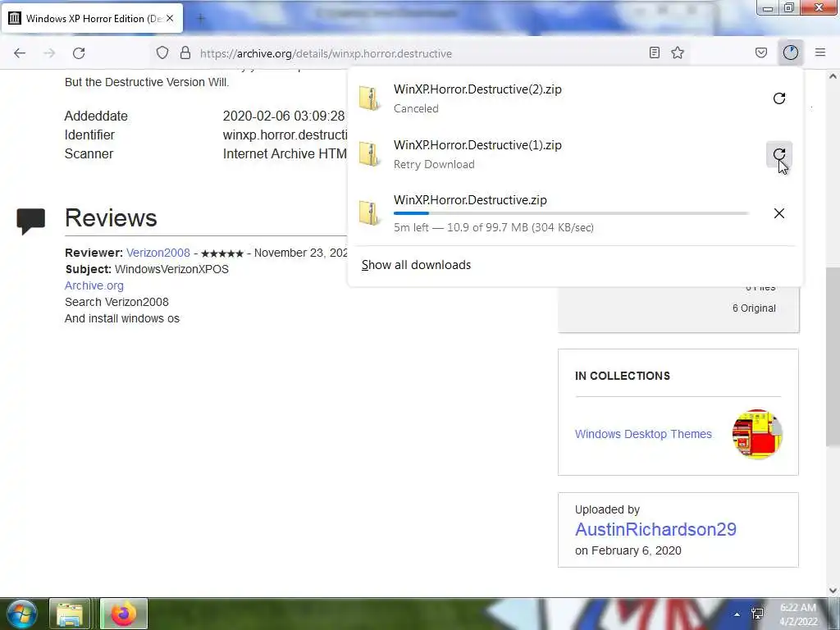Open Windows Explorer from the taskbar
The image size is (840, 630).
pyautogui.click(x=70, y=614)
